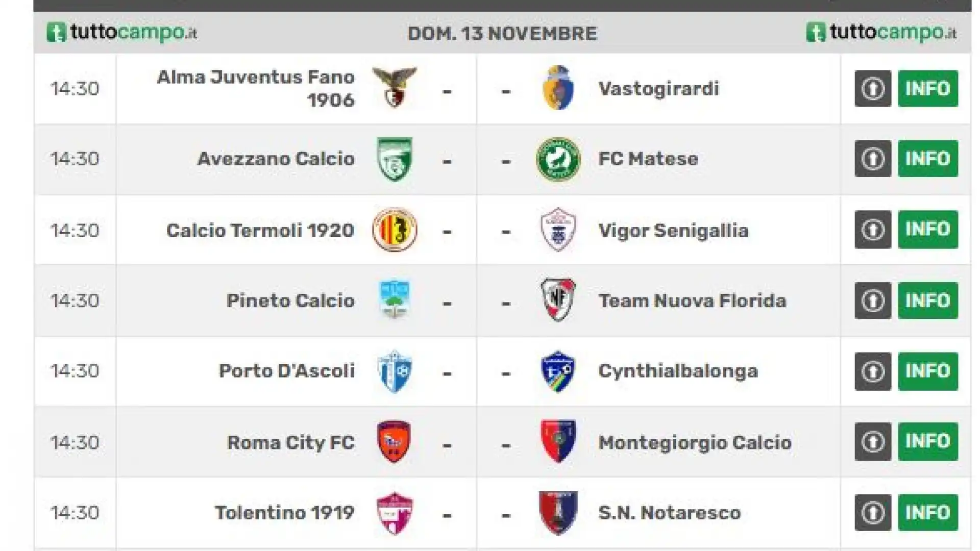980x551 pixels.
Task: Click the circled up-arrow icon for the Pineto Calcio match
Action: click(873, 300)
